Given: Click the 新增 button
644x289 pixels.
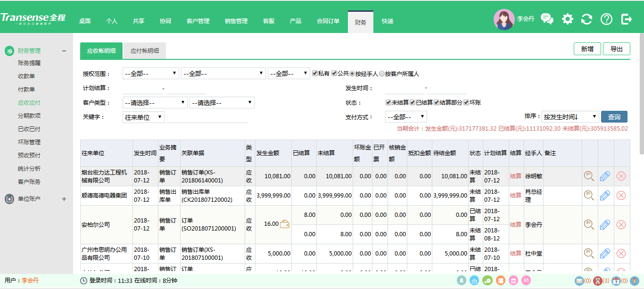Looking at the screenshot, I should pyautogui.click(x=587, y=49).
